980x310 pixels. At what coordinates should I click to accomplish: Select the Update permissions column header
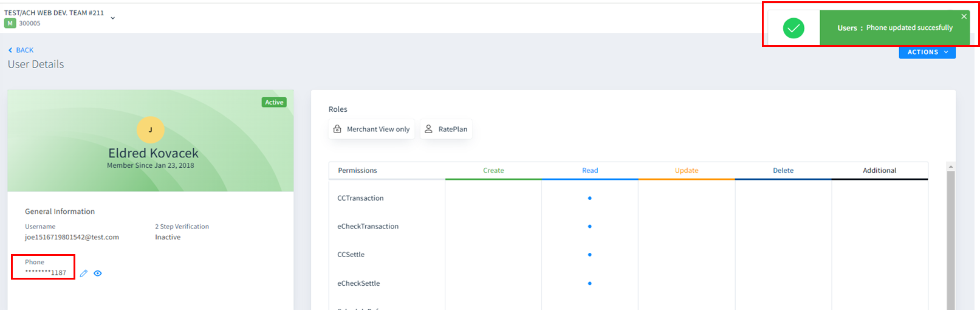pyautogui.click(x=687, y=171)
